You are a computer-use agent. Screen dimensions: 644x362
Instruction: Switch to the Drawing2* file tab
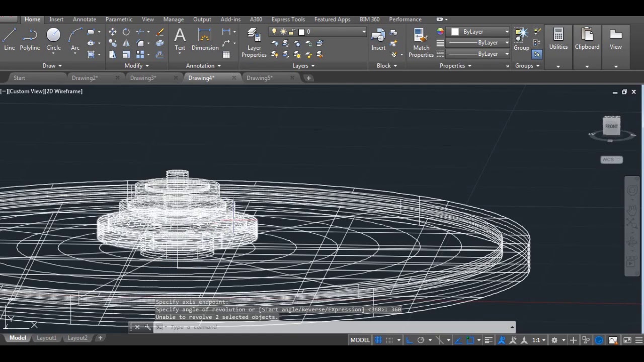coord(85,78)
